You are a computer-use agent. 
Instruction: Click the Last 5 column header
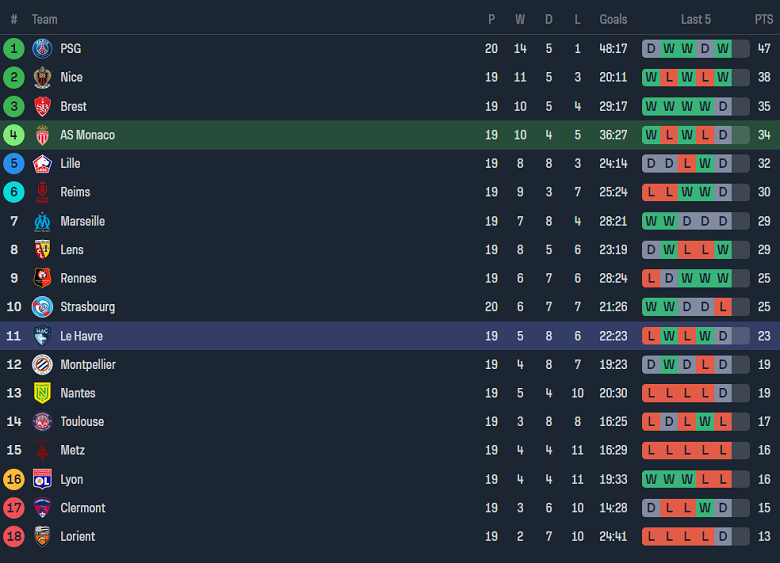click(x=696, y=19)
